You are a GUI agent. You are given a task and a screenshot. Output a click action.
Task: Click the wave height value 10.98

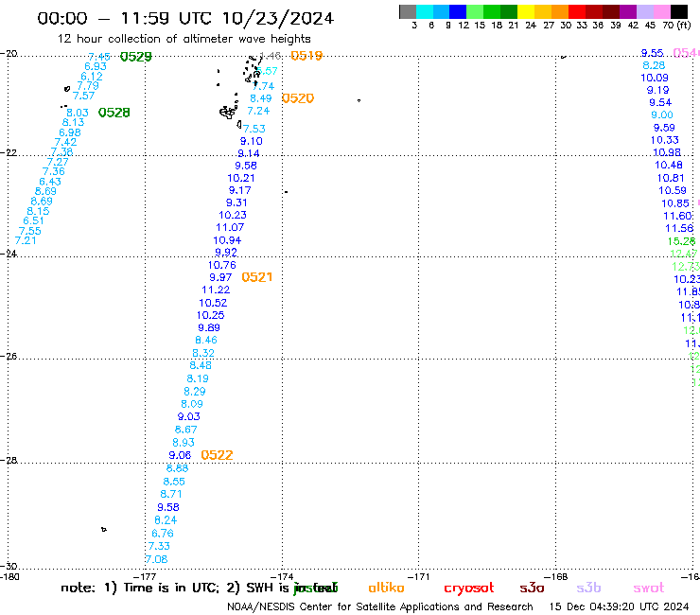point(667,152)
